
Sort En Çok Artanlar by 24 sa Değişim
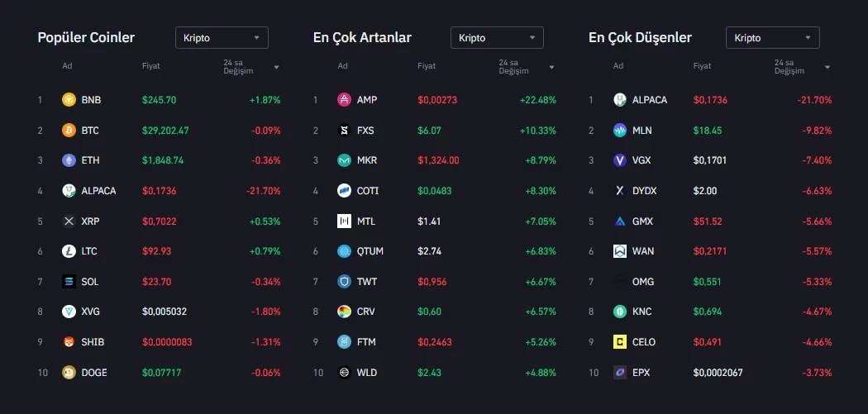point(527,67)
